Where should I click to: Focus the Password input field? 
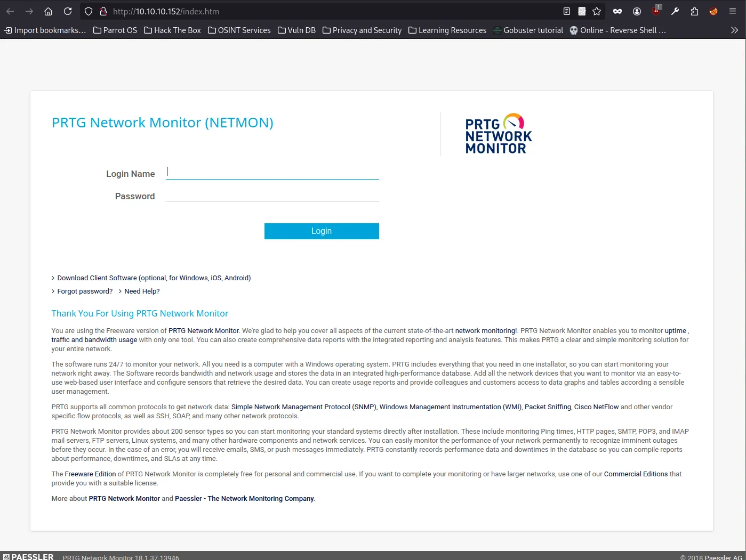tap(272, 195)
